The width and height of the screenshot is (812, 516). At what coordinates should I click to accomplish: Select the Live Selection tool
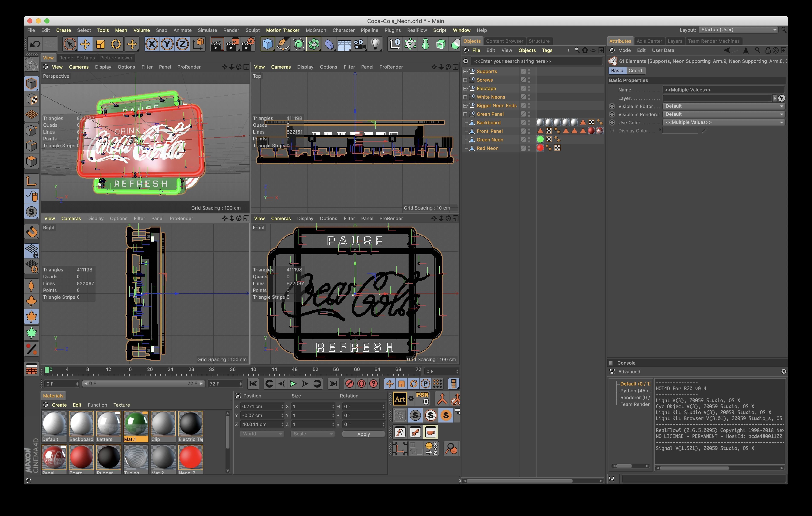tap(70, 44)
